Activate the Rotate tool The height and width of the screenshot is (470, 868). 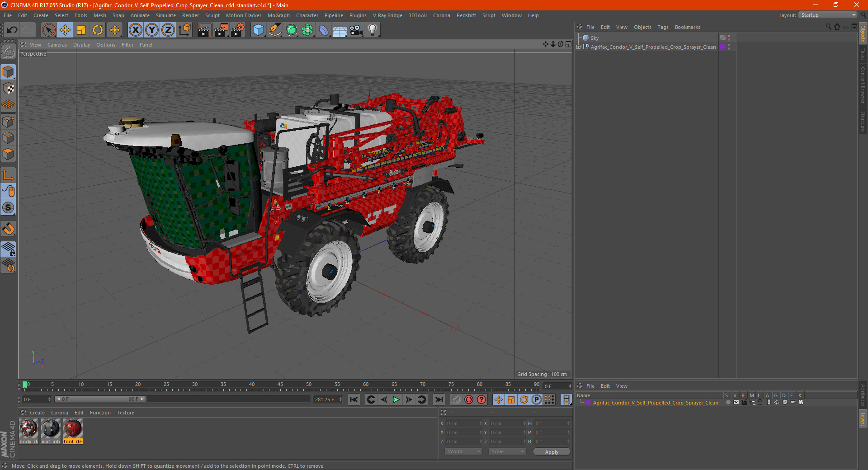click(x=98, y=30)
